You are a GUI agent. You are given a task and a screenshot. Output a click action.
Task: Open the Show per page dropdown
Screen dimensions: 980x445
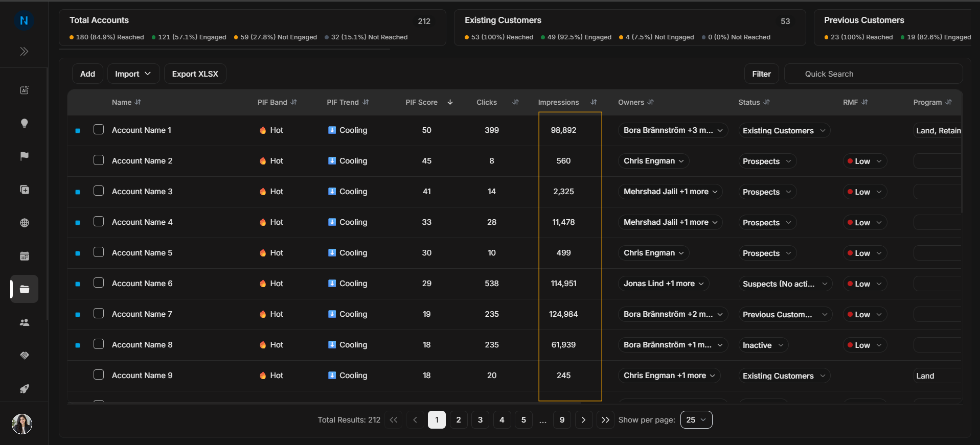[696, 420]
